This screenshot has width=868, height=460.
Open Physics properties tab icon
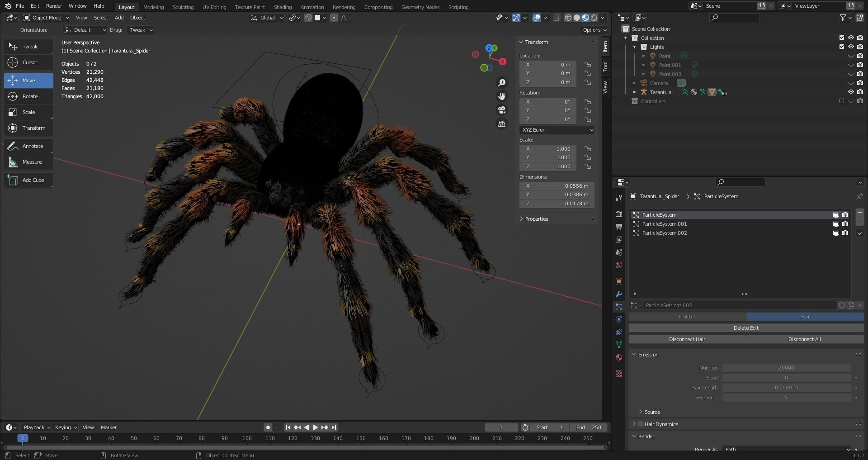pos(619,319)
